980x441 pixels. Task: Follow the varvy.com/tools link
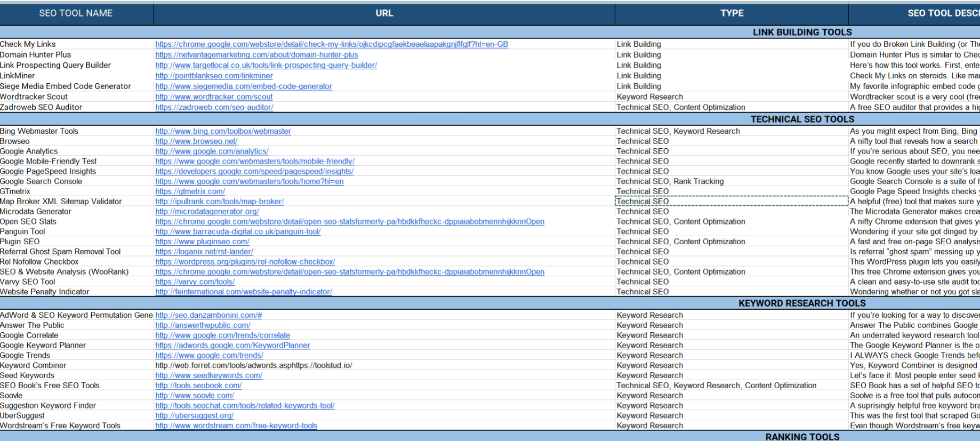(x=195, y=282)
